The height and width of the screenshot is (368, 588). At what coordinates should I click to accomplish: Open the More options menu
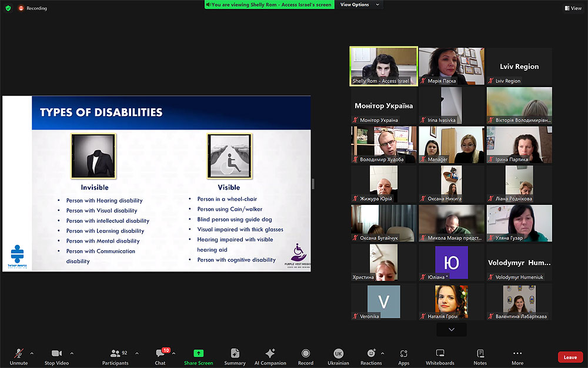point(517,357)
